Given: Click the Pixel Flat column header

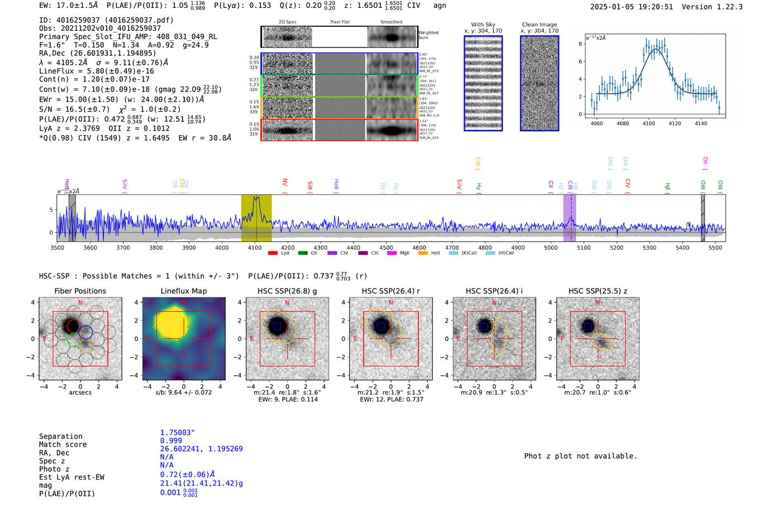Looking at the screenshot, I should (x=340, y=22).
